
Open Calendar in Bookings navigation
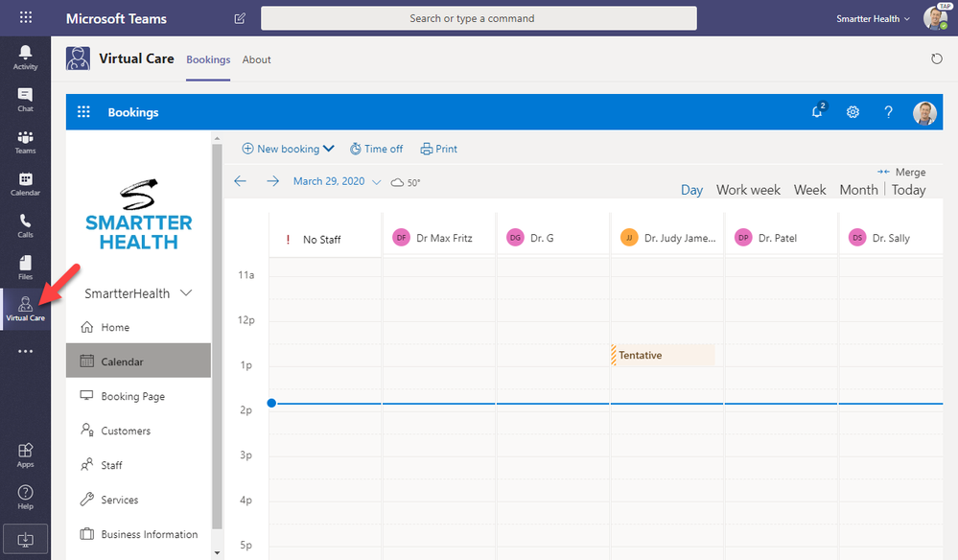coord(139,362)
